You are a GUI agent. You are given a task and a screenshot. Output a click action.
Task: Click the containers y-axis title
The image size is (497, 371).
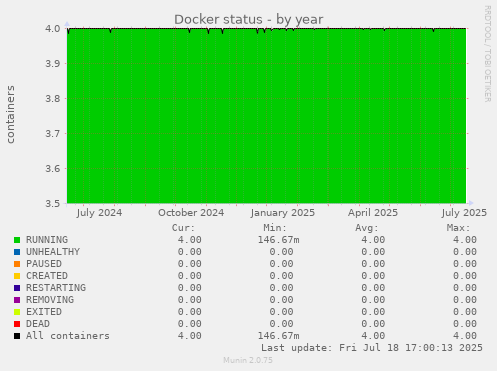pyautogui.click(x=11, y=114)
